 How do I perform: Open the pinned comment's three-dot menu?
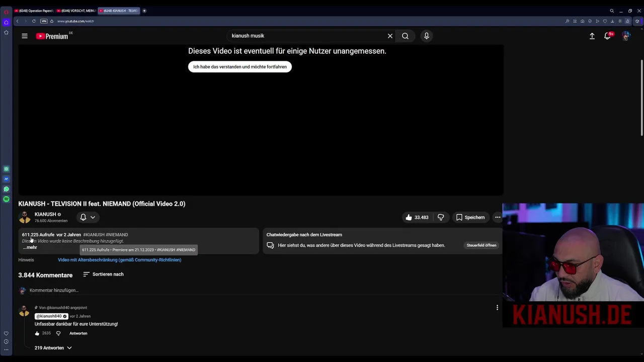tap(497, 308)
